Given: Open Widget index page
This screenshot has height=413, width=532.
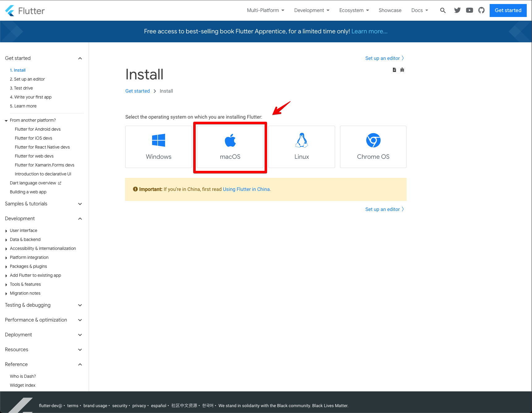Looking at the screenshot, I should click(x=23, y=385).
